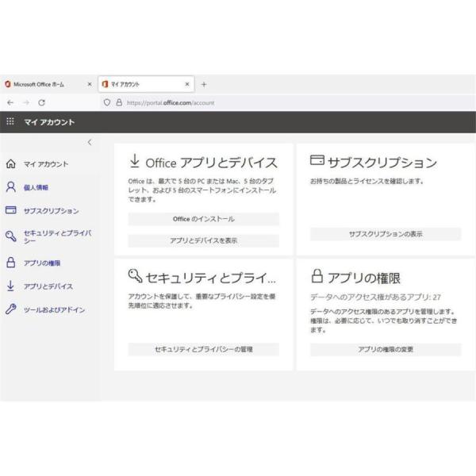Collapse the left navigation sidebar chevron
The width and height of the screenshot is (476, 476).
(89, 142)
